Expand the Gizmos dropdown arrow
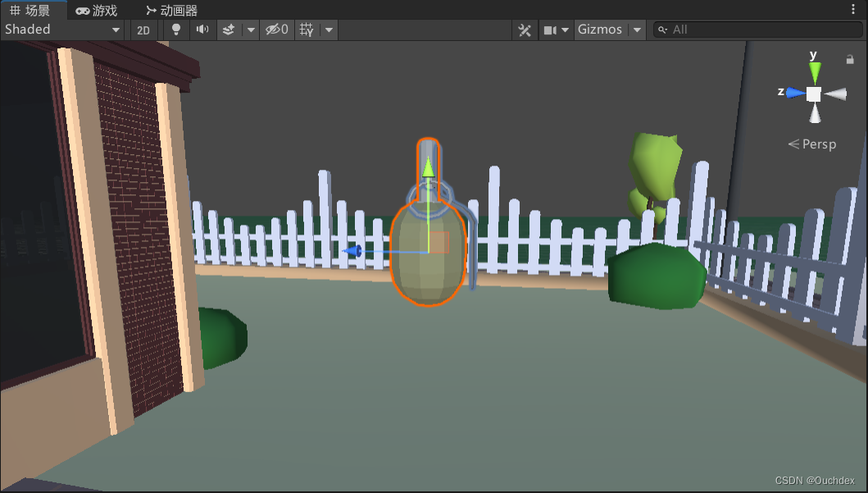 637,30
